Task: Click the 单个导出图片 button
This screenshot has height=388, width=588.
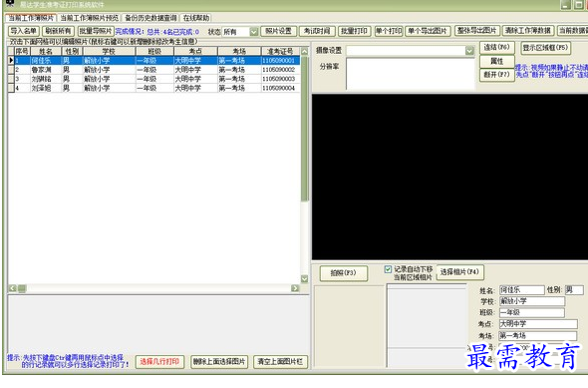Action: point(428,31)
